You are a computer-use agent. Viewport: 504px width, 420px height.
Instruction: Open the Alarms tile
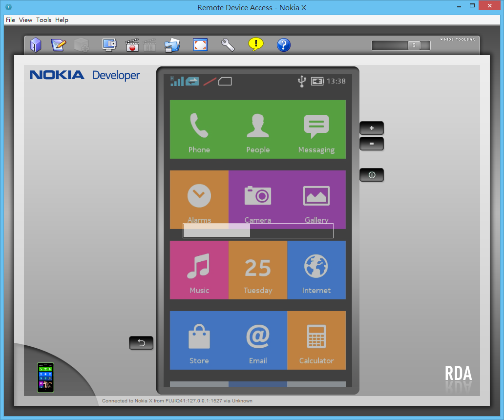coord(199,200)
